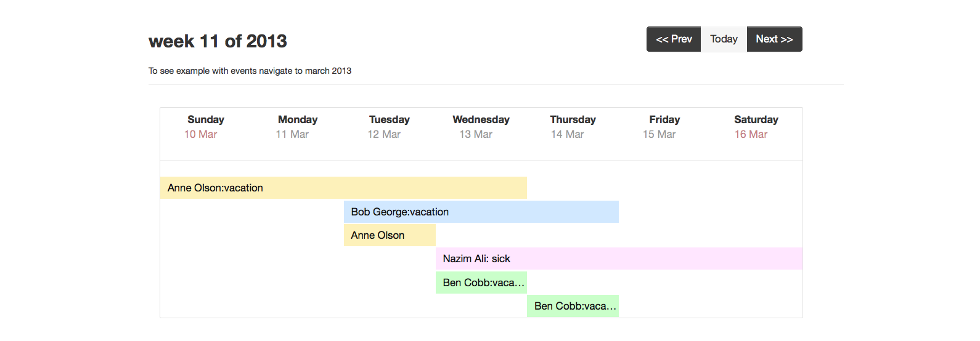
Task: Choose the Wednesday 13 Mar header
Action: (x=481, y=127)
